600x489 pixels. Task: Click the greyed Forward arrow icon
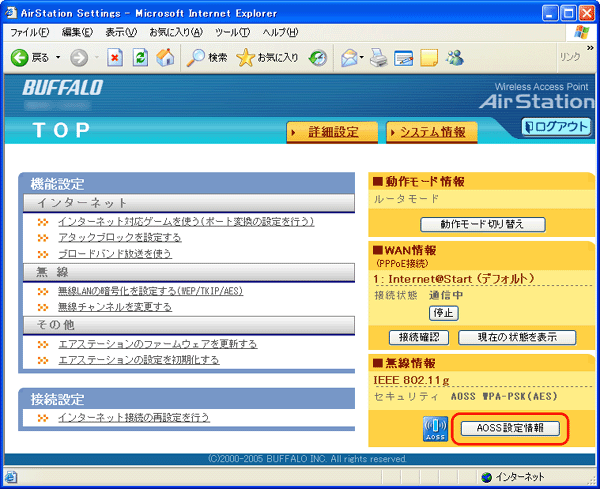[x=79, y=58]
